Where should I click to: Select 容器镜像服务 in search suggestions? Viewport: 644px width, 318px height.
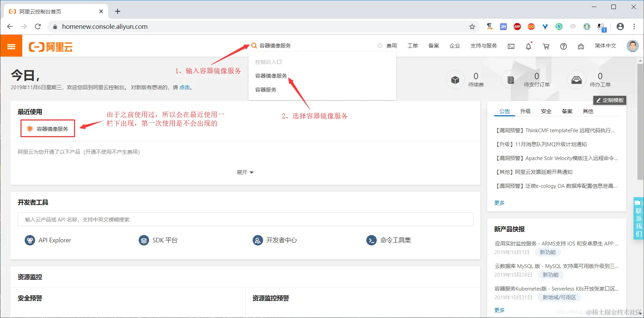pos(271,76)
